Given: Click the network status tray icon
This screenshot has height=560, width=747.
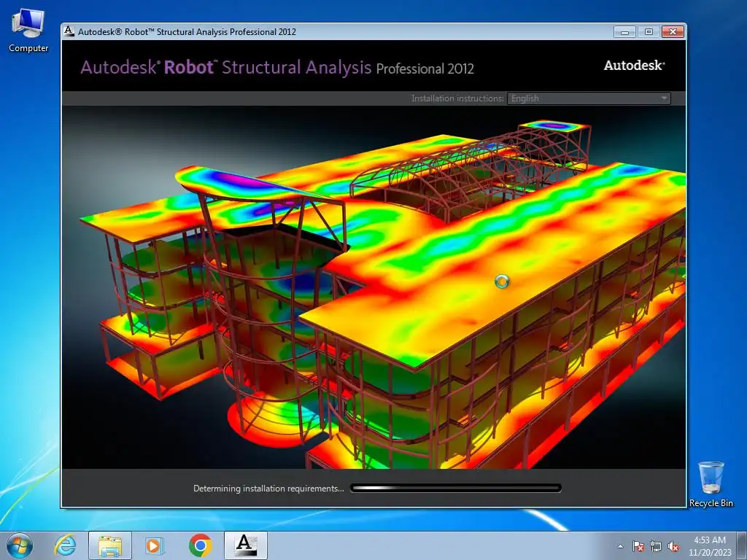Looking at the screenshot, I should click(x=656, y=546).
